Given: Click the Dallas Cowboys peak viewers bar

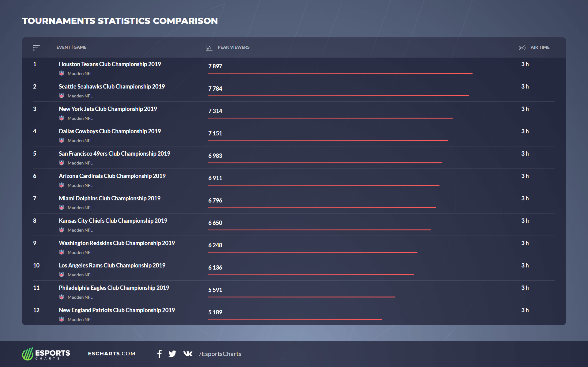Looking at the screenshot, I should click(328, 140).
